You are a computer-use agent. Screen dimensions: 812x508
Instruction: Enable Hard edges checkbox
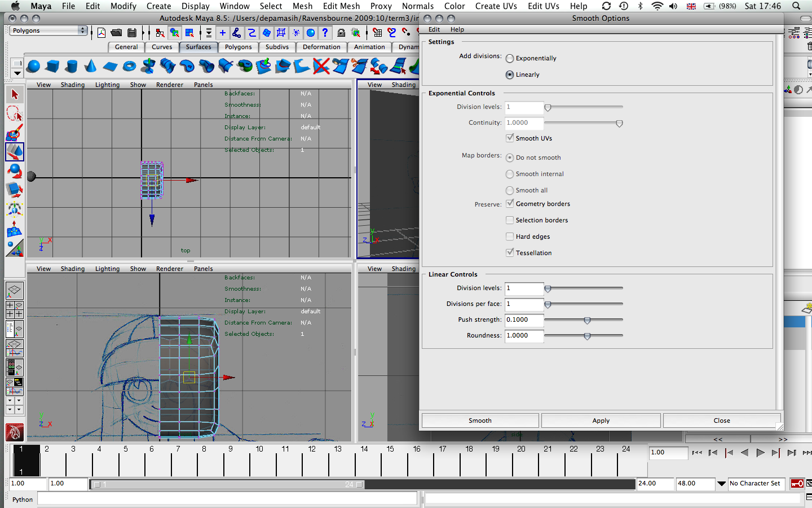click(x=510, y=237)
